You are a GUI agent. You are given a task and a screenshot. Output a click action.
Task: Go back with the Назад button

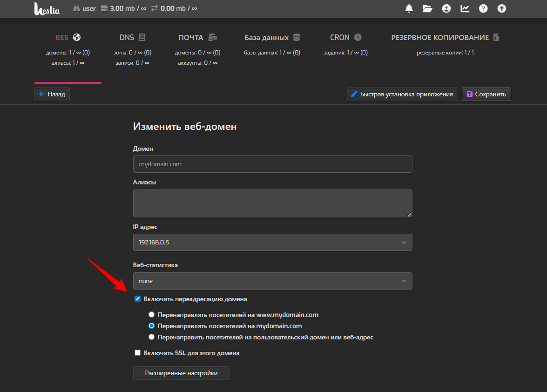click(x=52, y=94)
